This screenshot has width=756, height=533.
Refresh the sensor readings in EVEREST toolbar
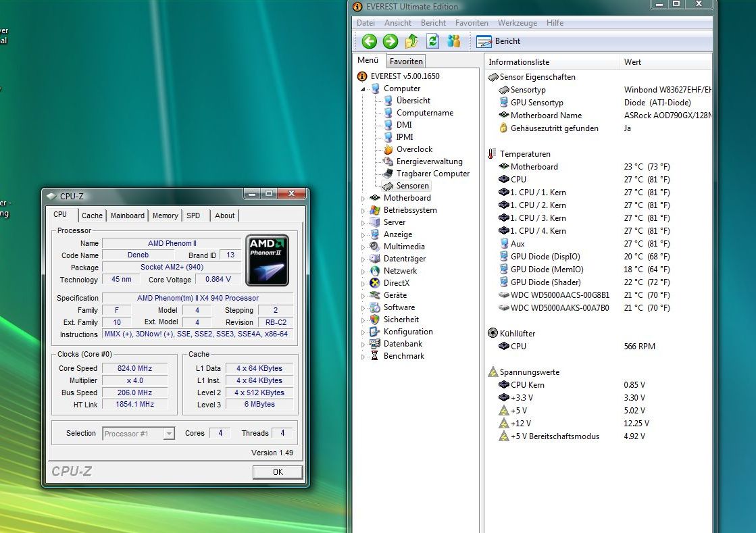(432, 41)
